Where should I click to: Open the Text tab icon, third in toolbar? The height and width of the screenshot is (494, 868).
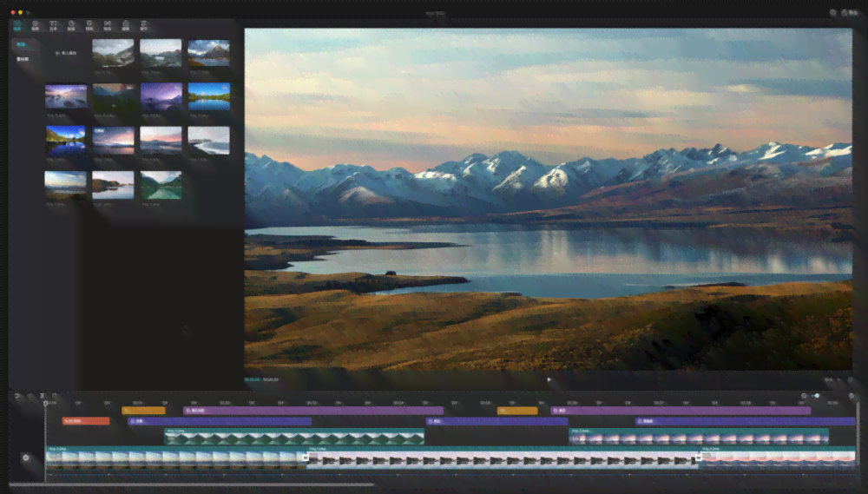tap(53, 25)
